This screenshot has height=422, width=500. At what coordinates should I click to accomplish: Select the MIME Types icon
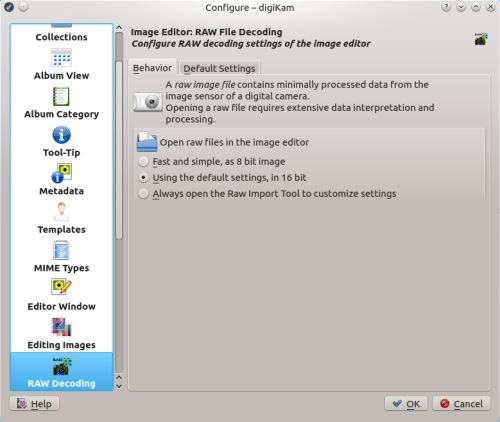click(61, 250)
